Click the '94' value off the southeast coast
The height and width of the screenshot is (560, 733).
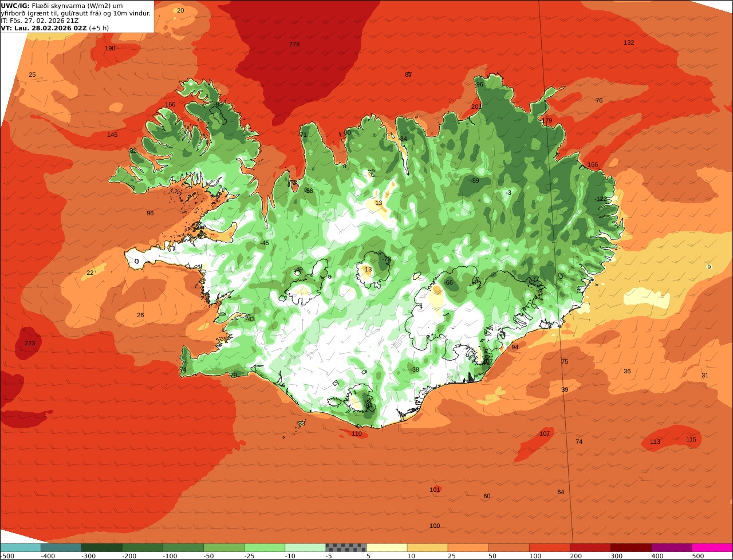click(515, 347)
